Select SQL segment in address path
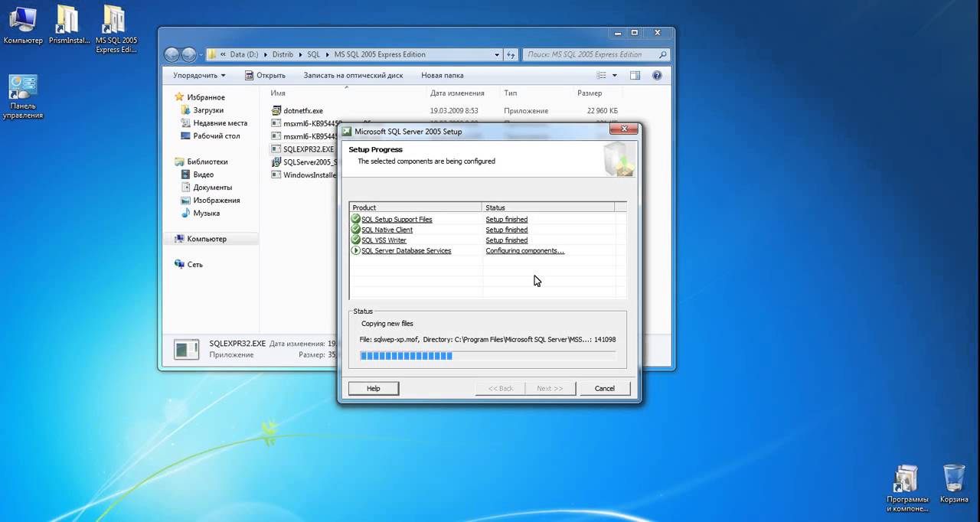 tap(314, 55)
